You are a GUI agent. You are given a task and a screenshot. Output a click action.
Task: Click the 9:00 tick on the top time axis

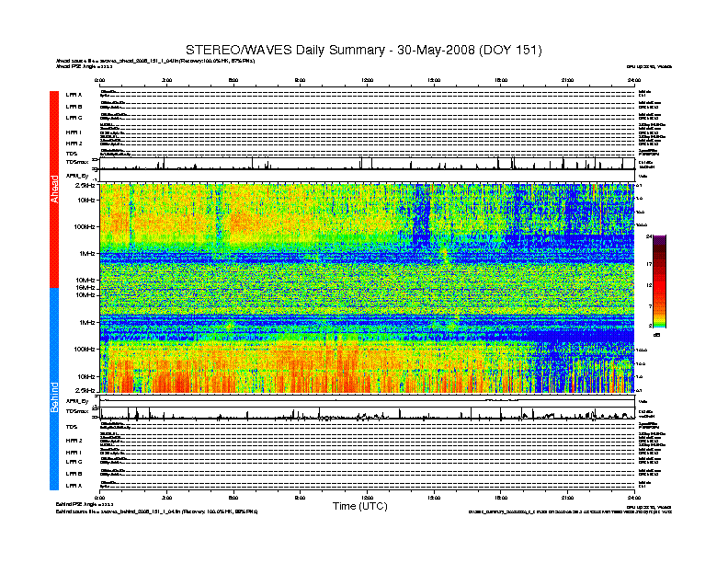(301, 80)
